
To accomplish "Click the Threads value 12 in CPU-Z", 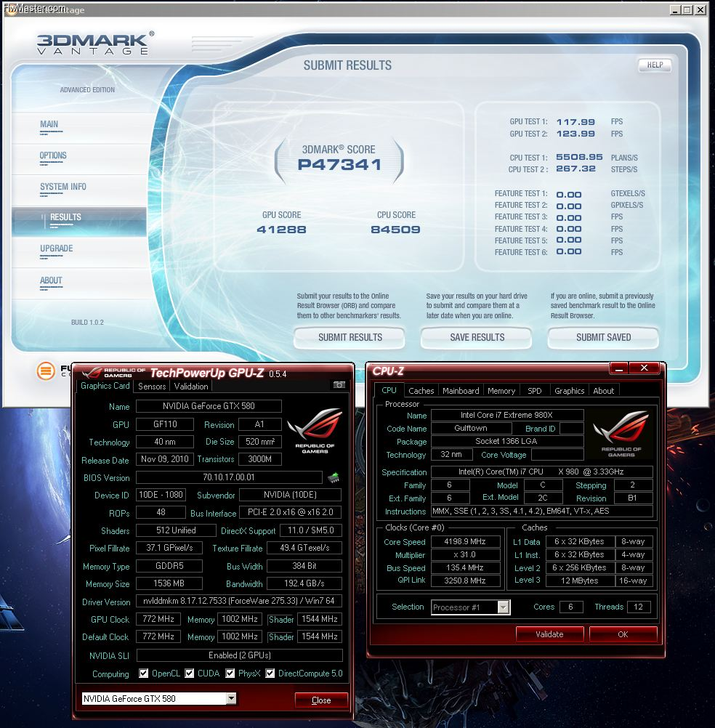I will (x=639, y=607).
